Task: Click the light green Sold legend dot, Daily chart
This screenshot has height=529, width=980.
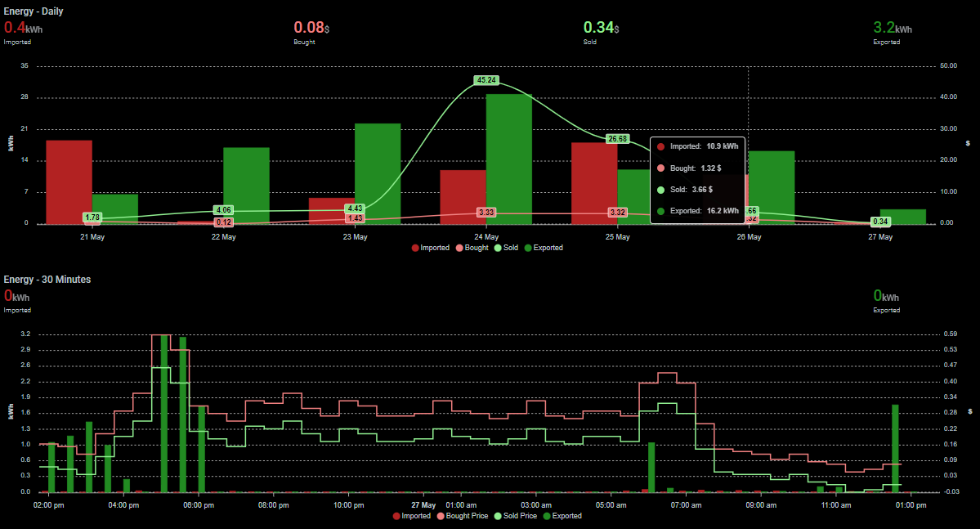Action: click(498, 247)
